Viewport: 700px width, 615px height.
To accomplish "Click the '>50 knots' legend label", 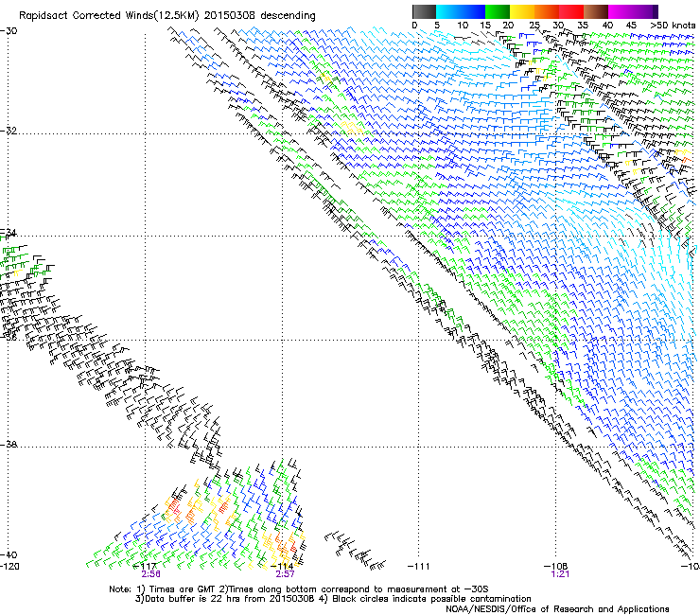I will click(673, 26).
